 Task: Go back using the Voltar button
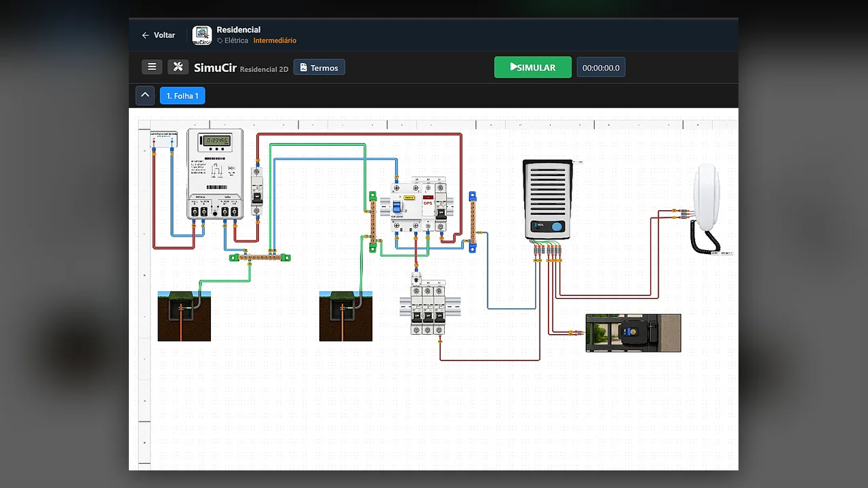coord(158,35)
